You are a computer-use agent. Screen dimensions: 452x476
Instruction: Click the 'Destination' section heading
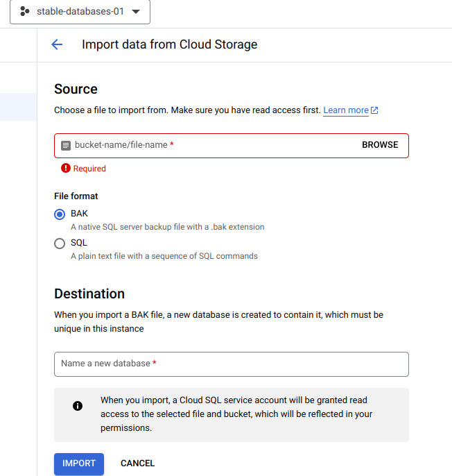click(89, 294)
